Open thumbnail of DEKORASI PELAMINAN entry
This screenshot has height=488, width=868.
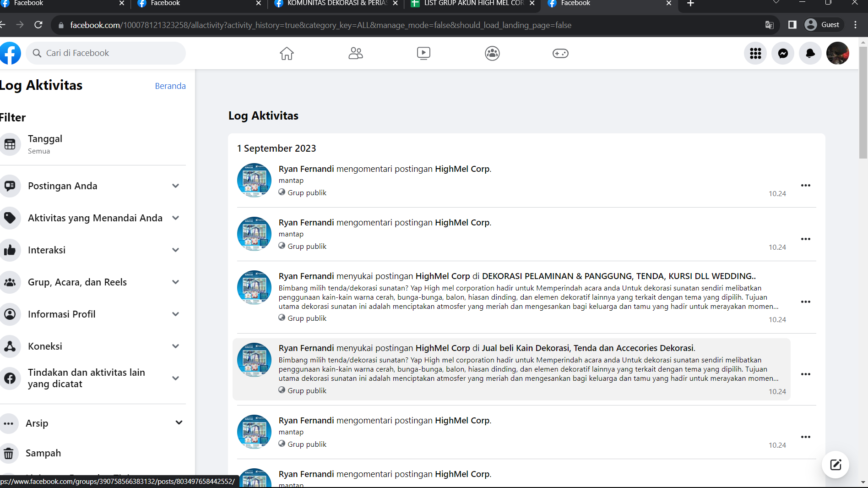(254, 288)
